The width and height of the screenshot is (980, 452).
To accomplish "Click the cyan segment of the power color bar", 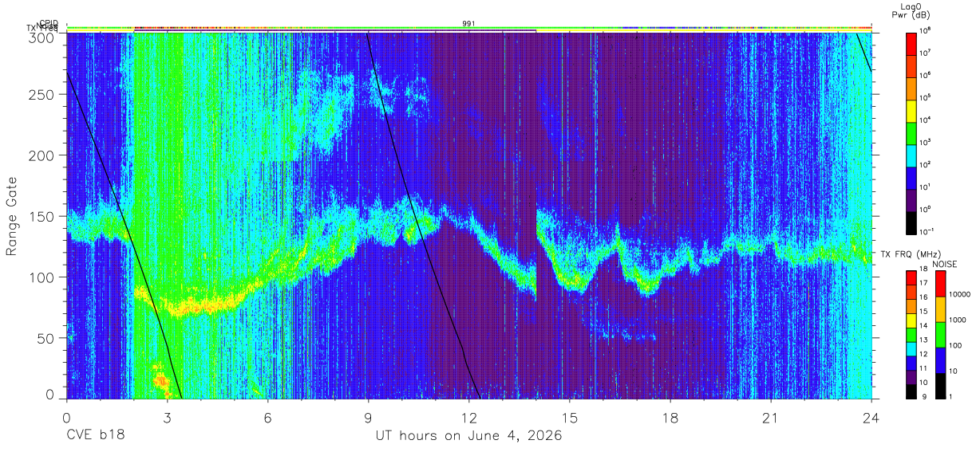I will tap(912, 154).
